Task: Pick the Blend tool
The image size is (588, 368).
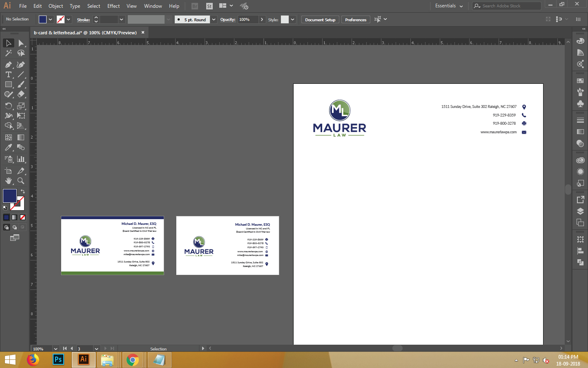Action: 21,147
